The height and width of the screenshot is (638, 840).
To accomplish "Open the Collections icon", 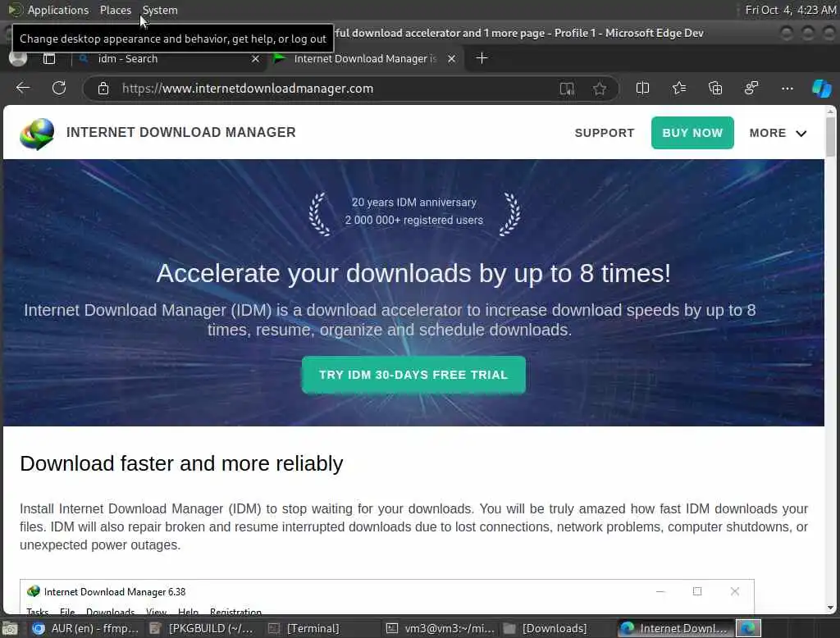I will click(715, 88).
